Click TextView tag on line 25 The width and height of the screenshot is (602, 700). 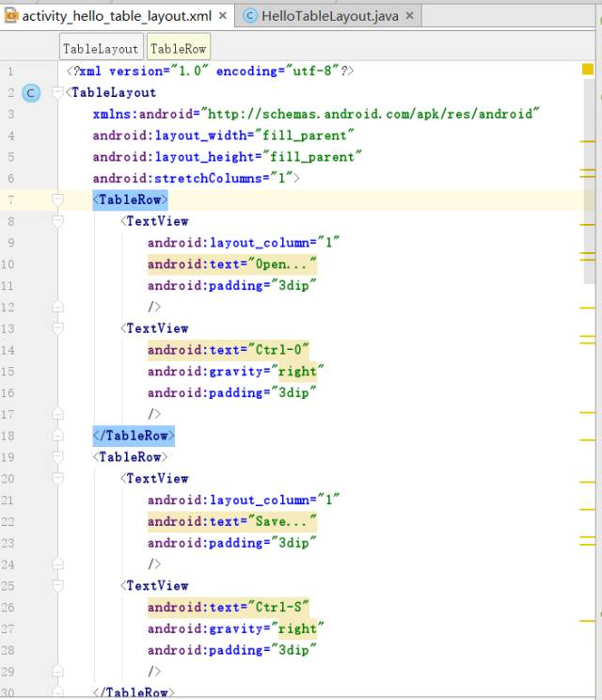click(154, 586)
